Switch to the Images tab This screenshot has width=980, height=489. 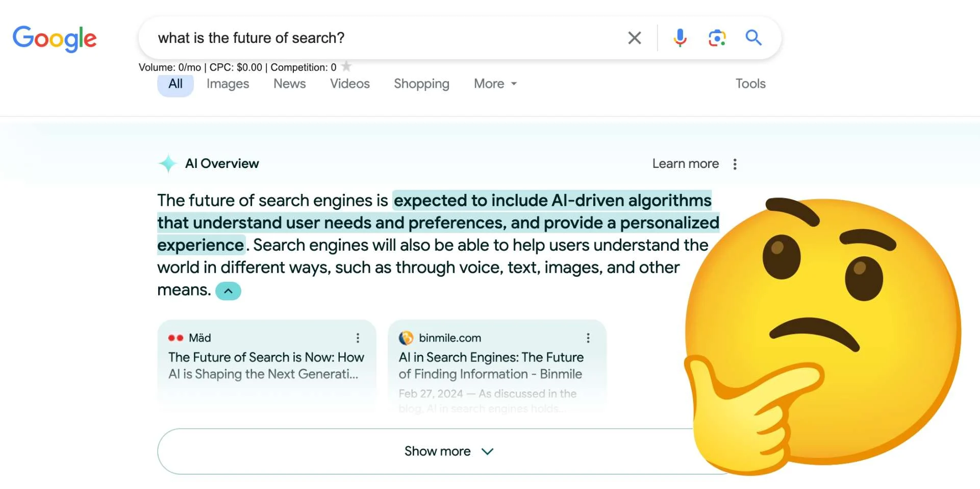pos(228,84)
